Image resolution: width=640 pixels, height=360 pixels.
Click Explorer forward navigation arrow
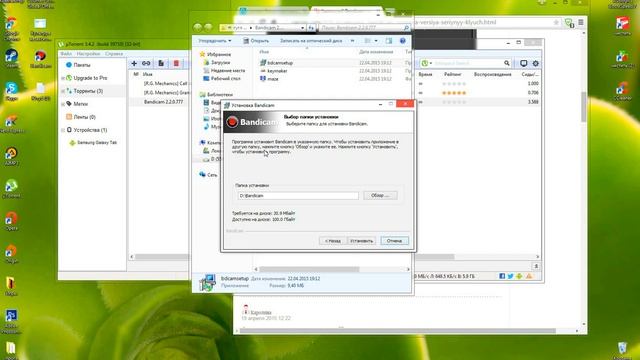pos(208,27)
